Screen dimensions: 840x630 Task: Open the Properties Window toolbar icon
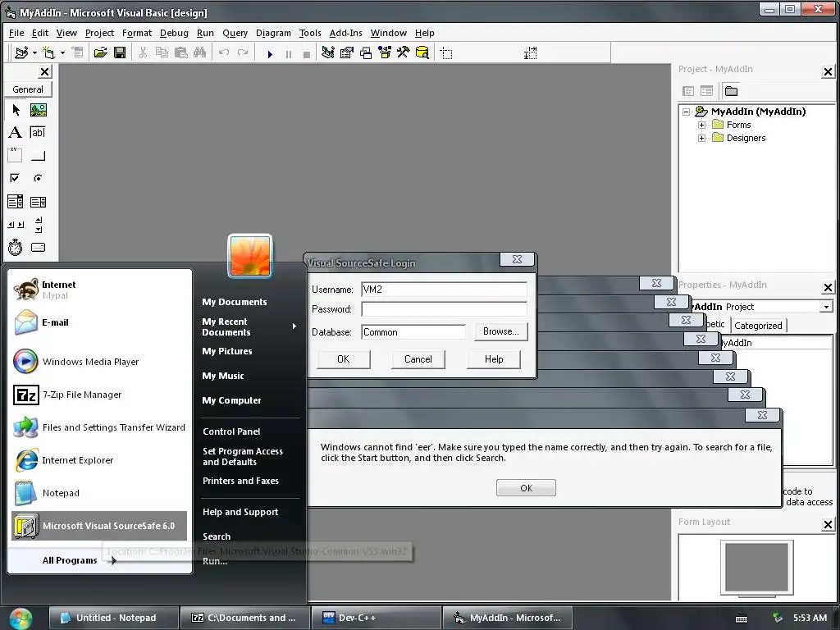click(x=347, y=52)
